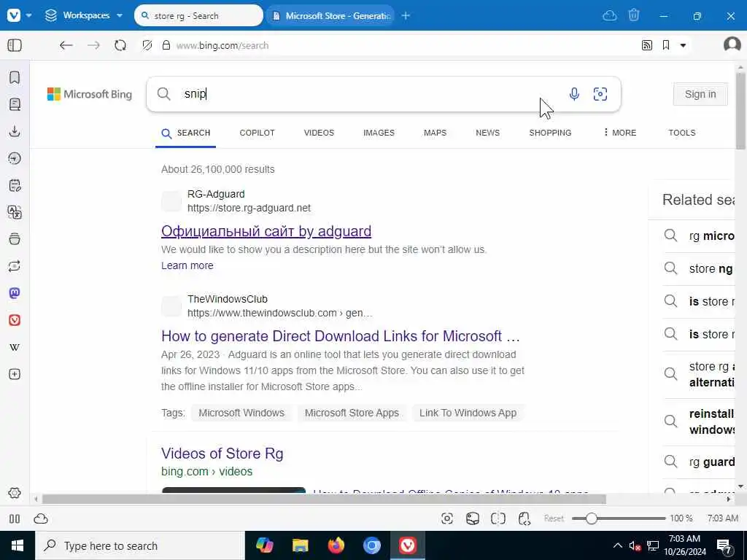Open the Vivaldi web panel
The width and height of the screenshot is (747, 560).
[15, 320]
